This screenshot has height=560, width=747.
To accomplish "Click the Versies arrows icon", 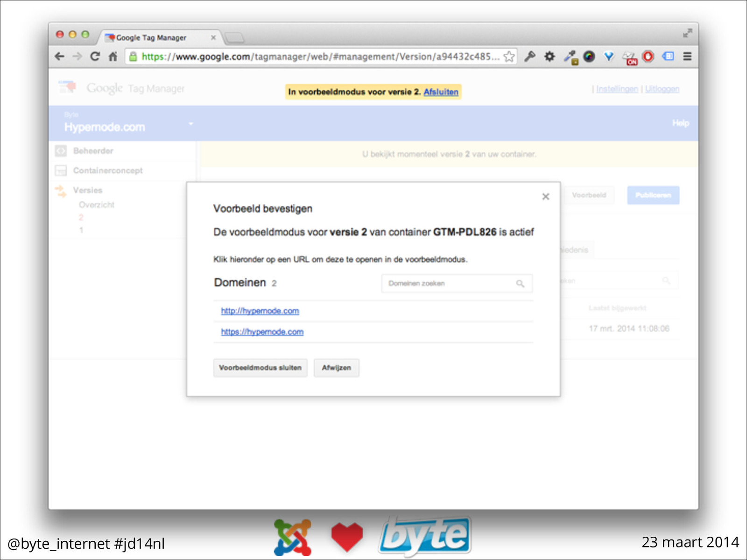I will click(61, 191).
